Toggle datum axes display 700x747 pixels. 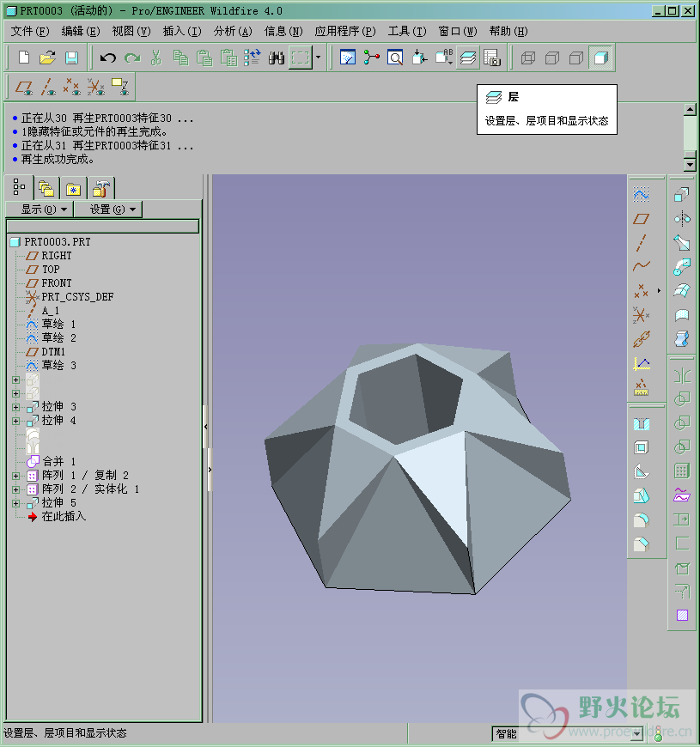tap(47, 88)
